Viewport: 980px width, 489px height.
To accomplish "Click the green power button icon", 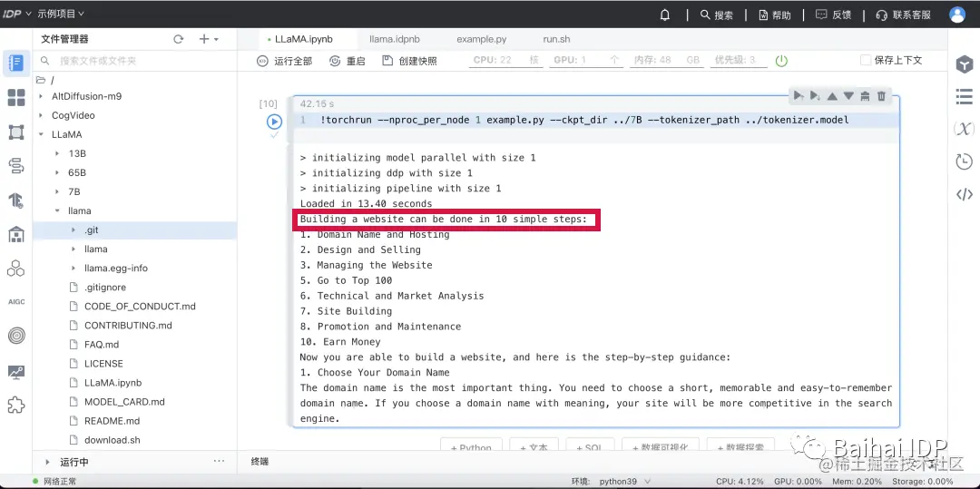I will point(781,61).
